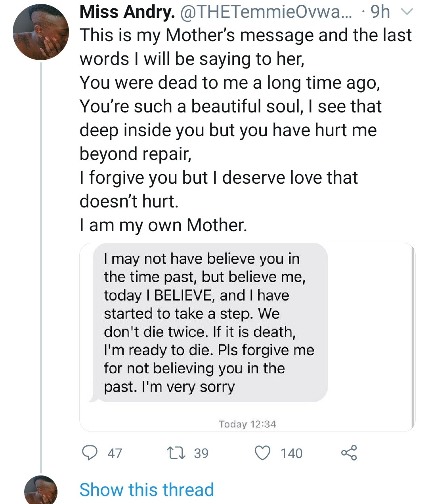Viewport: 428px width, 504px height.
Task: Click the reply count 47
Action: pyautogui.click(x=115, y=453)
